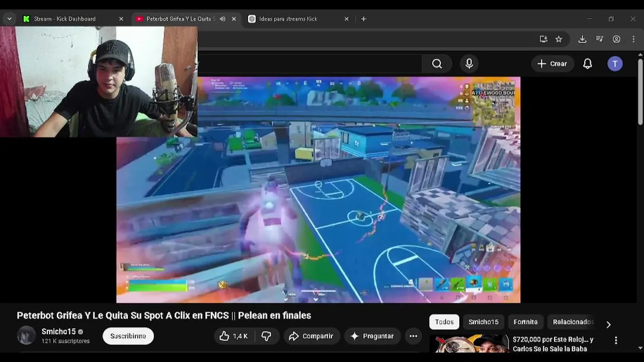This screenshot has height=362, width=644.
Task: Click the Compartir share button
Action: pyautogui.click(x=311, y=336)
